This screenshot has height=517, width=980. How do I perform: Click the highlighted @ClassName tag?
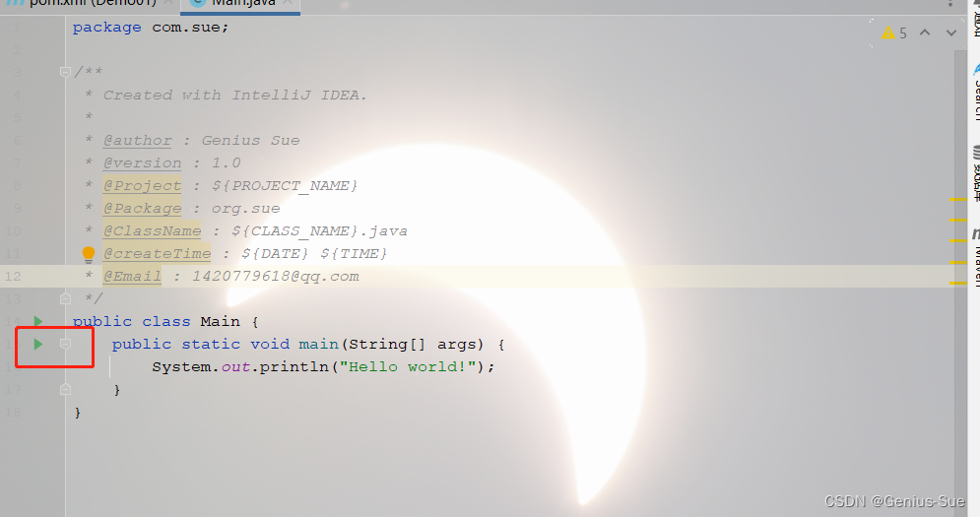153,230
